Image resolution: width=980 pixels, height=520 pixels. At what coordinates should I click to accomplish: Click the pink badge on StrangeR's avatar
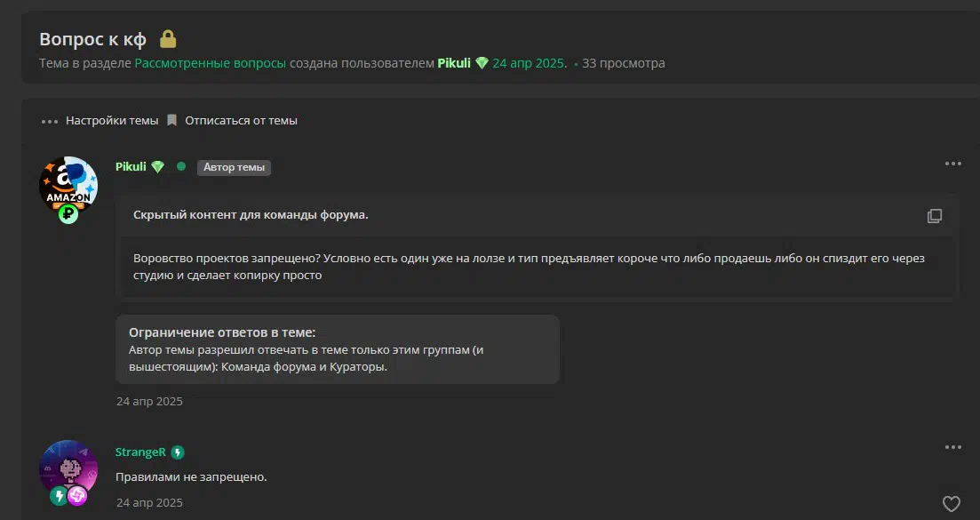tap(77, 496)
